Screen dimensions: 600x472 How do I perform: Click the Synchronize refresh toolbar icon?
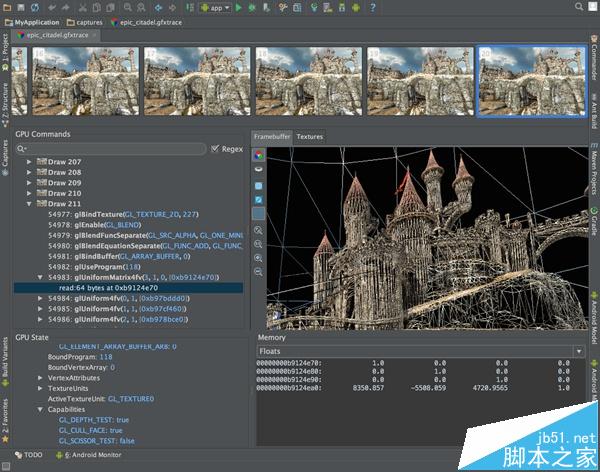tap(35, 7)
